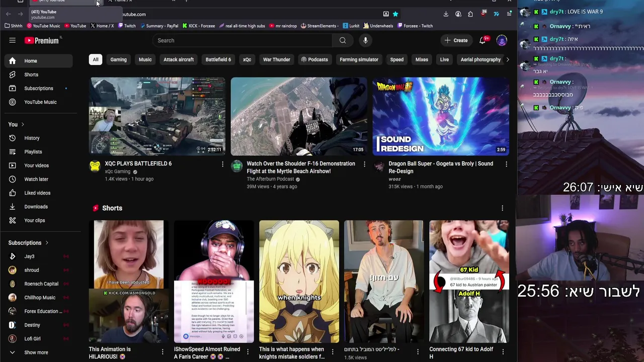Select the War Thunder chip
Viewport: 644px width, 362px height.
(x=277, y=59)
